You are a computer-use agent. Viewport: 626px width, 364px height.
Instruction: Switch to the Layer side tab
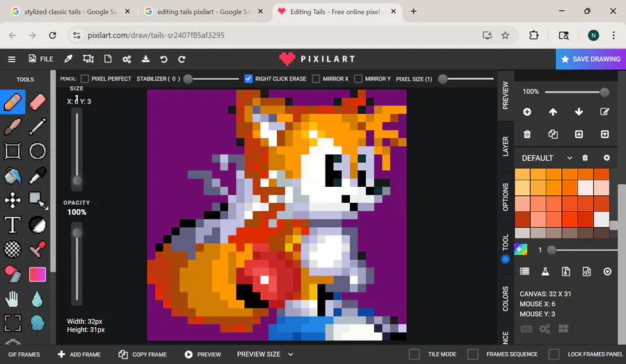506,147
